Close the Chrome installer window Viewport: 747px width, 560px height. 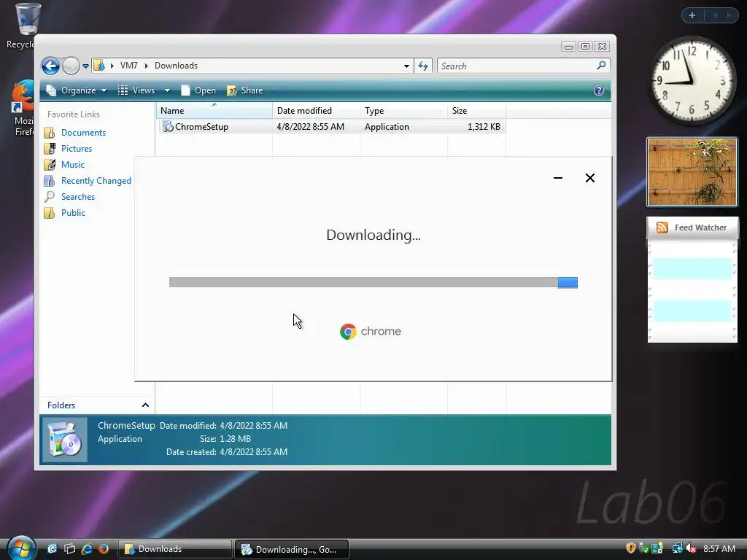coord(589,178)
